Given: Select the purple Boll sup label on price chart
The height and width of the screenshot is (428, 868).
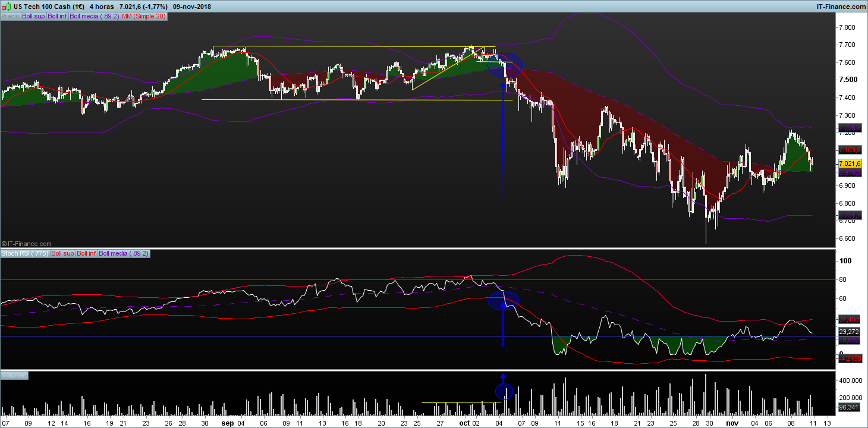Looking at the screenshot, I should (x=33, y=16).
